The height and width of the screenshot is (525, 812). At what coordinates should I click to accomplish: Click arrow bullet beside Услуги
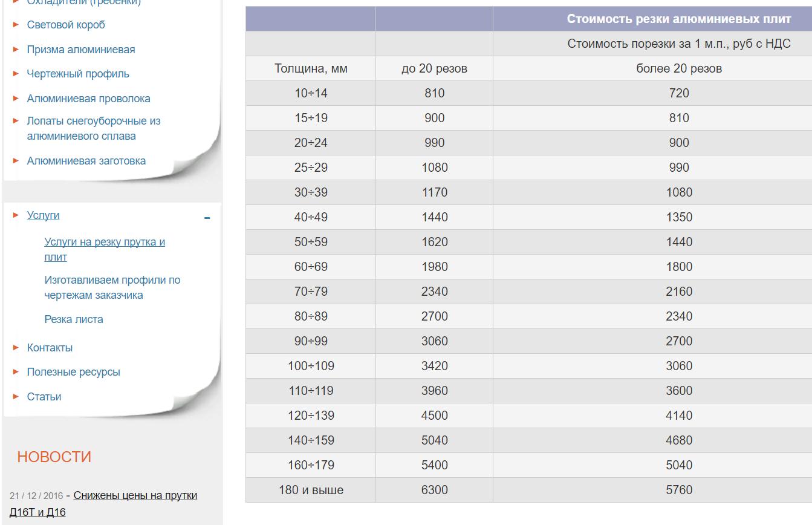(16, 215)
